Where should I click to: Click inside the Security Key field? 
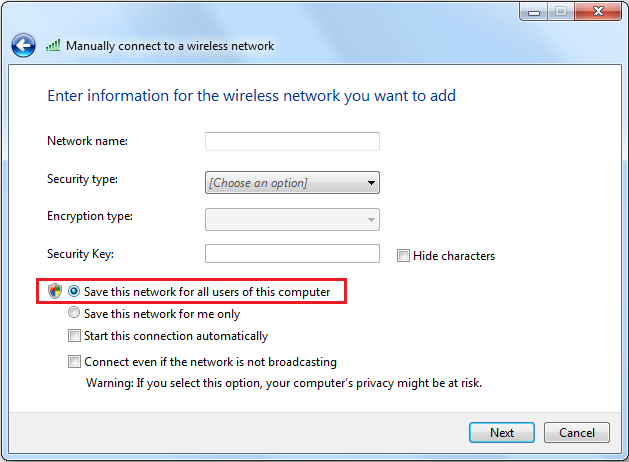(x=292, y=253)
